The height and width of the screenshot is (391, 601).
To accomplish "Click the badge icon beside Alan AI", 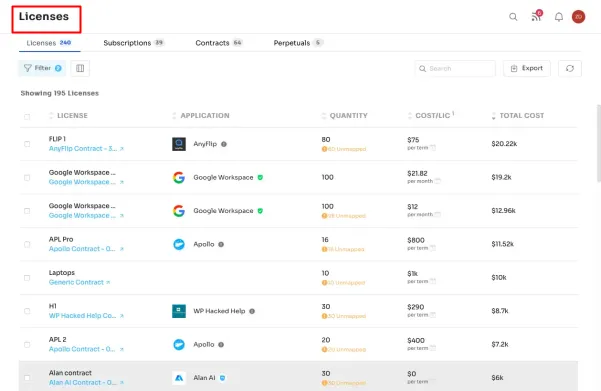I will [x=222, y=378].
